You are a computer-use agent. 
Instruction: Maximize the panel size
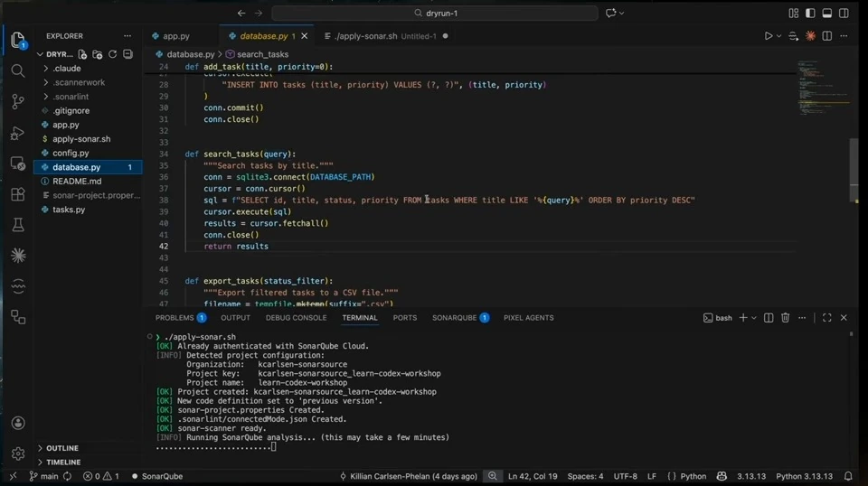(827, 318)
